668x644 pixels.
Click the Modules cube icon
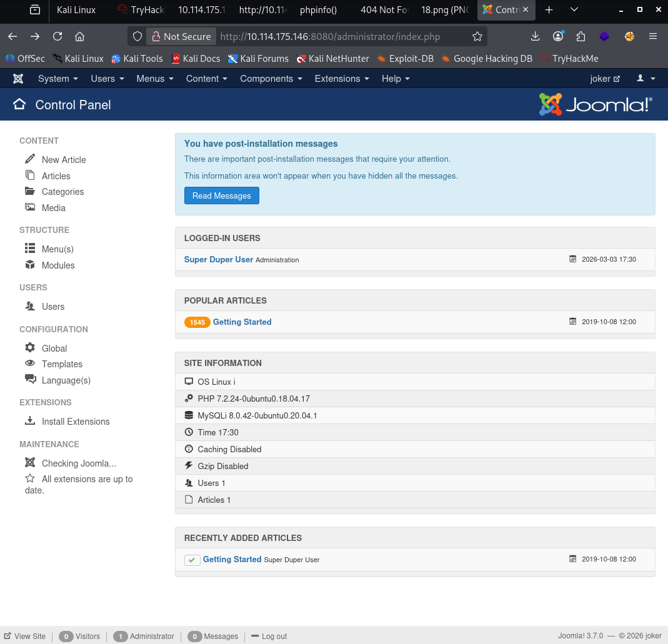30,265
